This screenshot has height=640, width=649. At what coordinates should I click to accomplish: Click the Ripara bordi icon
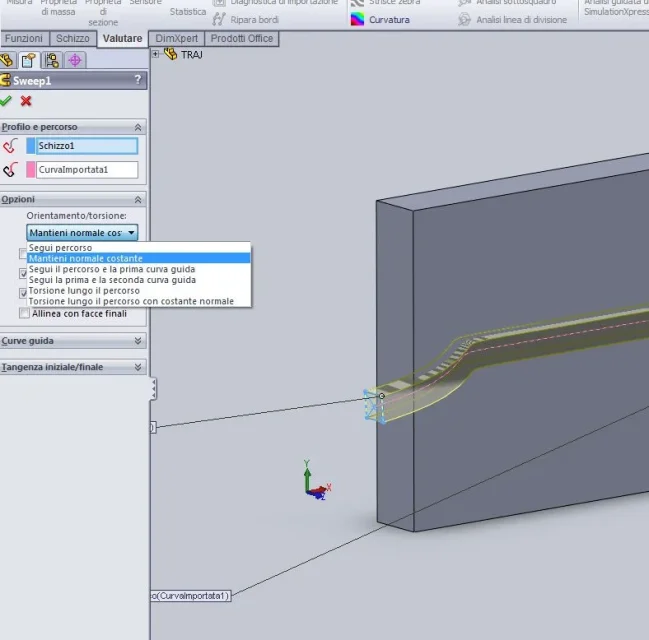[219, 19]
